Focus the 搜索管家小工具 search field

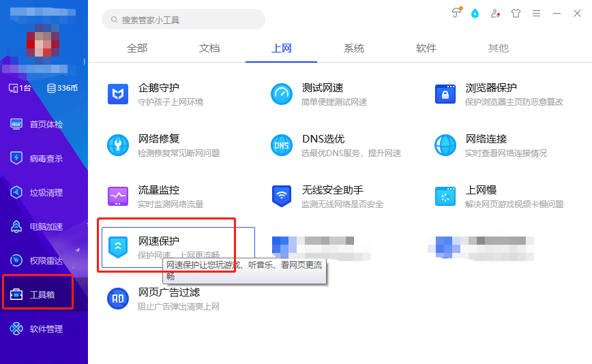point(183,19)
